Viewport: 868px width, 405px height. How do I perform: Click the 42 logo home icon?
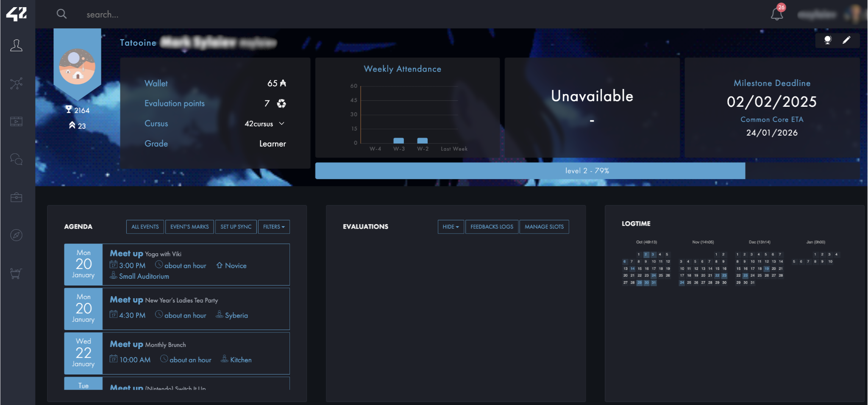tap(17, 14)
